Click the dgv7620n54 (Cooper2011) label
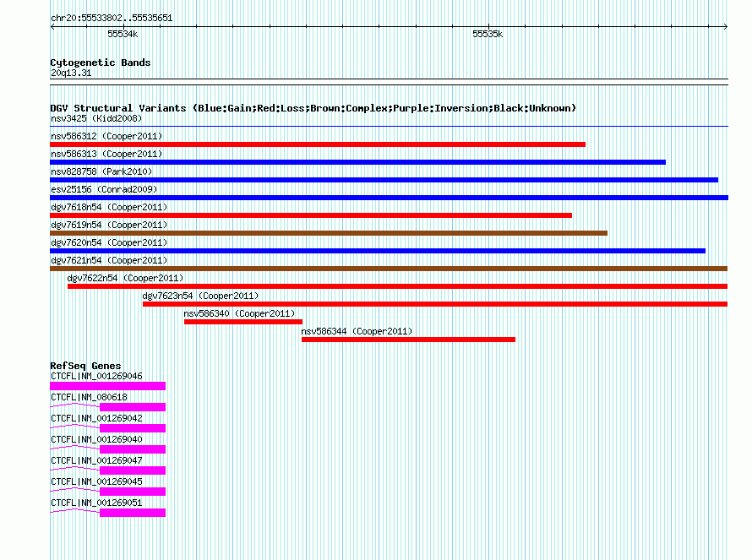 [x=109, y=242]
